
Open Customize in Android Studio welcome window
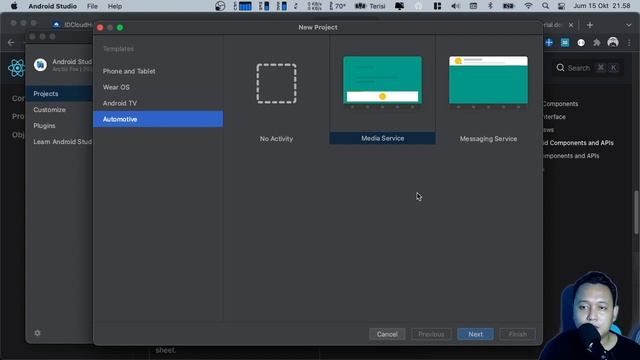(x=59, y=109)
